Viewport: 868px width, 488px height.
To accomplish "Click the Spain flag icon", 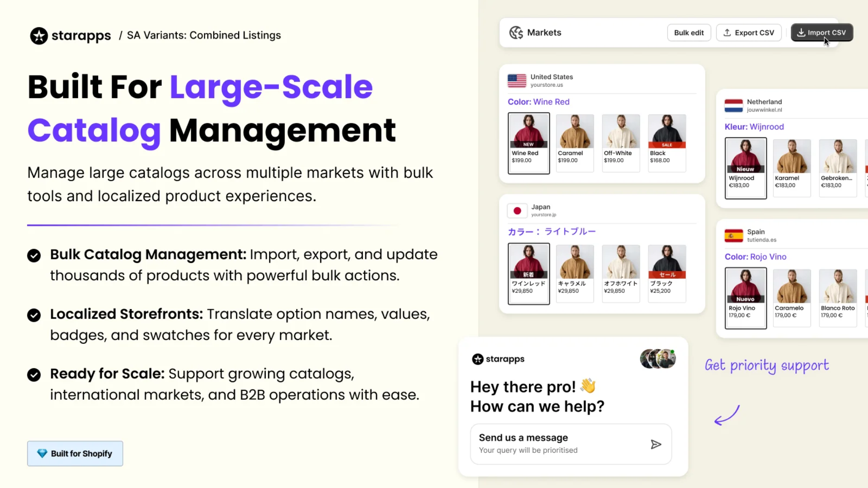I will coord(733,235).
